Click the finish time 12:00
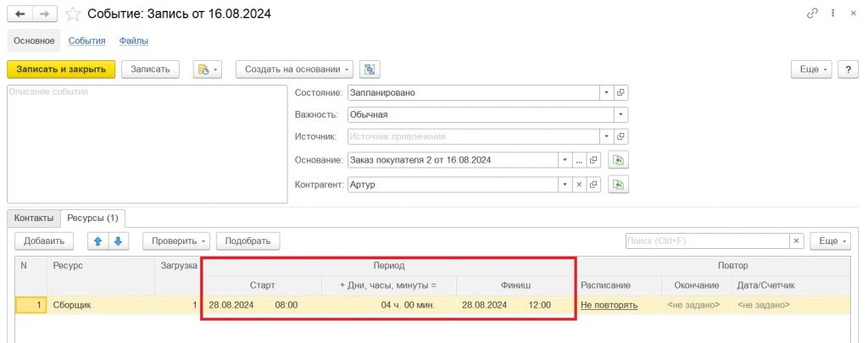The image size is (868, 343). (x=540, y=305)
